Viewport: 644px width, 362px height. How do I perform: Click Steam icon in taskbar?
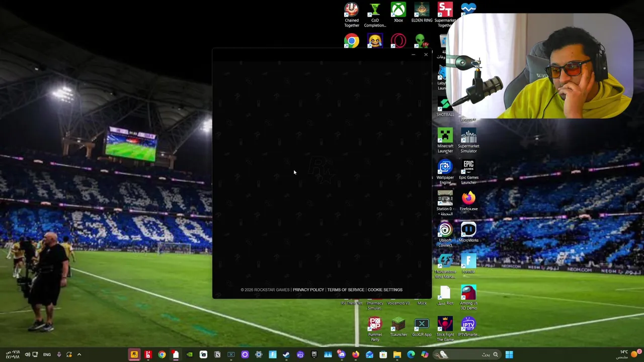[286, 354]
